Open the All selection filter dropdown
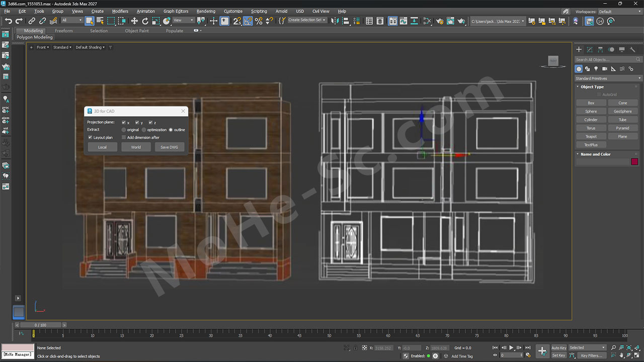The height and width of the screenshot is (362, 644). click(71, 21)
